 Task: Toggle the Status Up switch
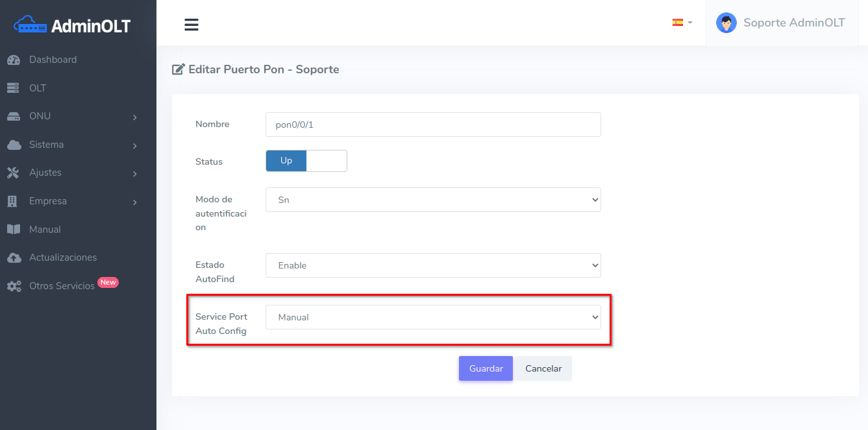tap(306, 161)
